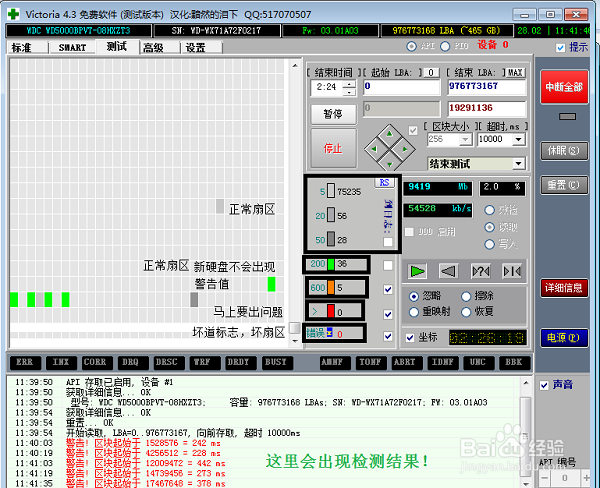600x488 pixels.
Task: Select the butterfly scan mode icon
Action: [x=511, y=271]
